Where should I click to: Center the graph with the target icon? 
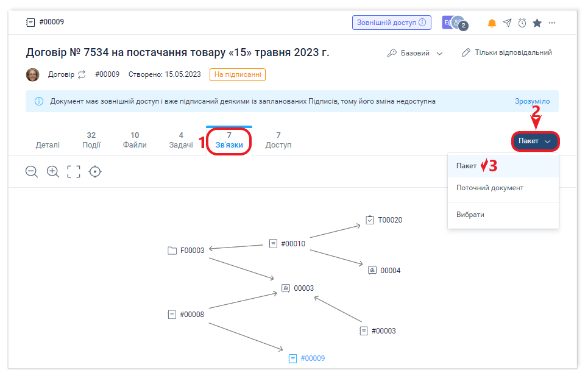point(94,172)
